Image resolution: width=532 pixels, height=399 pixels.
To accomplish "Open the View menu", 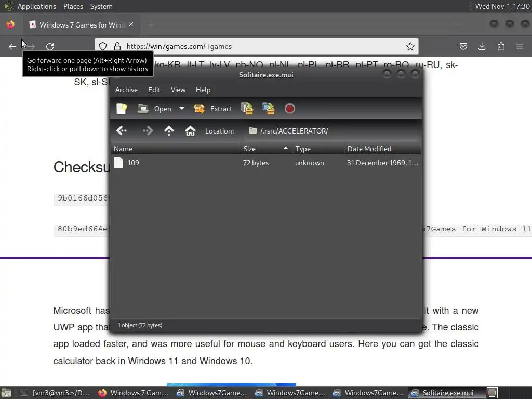I will (x=178, y=90).
